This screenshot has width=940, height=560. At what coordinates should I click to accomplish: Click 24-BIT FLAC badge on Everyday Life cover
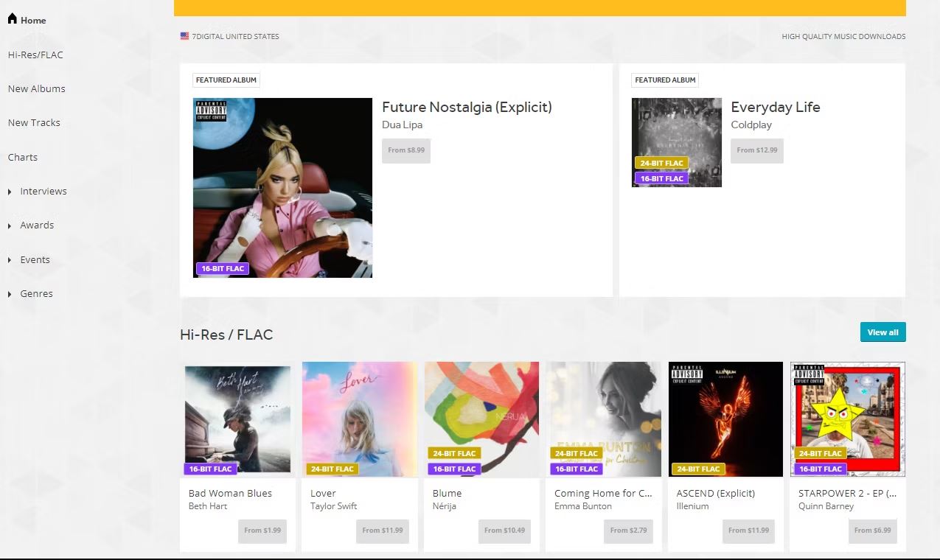661,163
